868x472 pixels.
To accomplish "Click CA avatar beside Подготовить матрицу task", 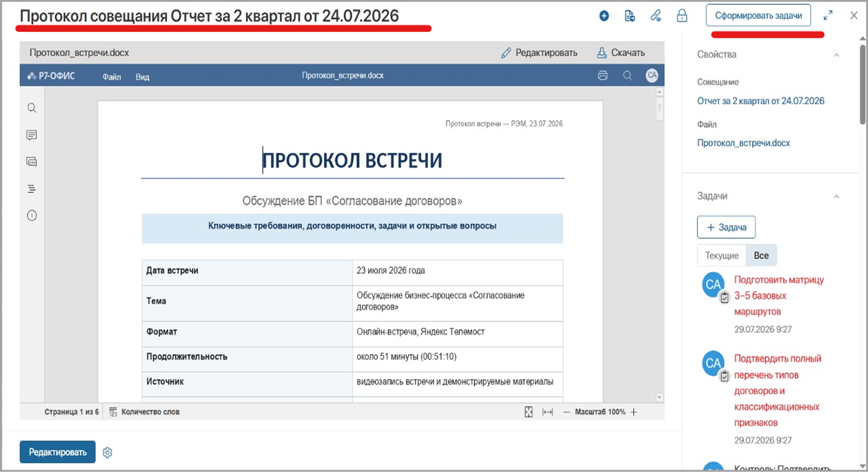I will click(713, 284).
